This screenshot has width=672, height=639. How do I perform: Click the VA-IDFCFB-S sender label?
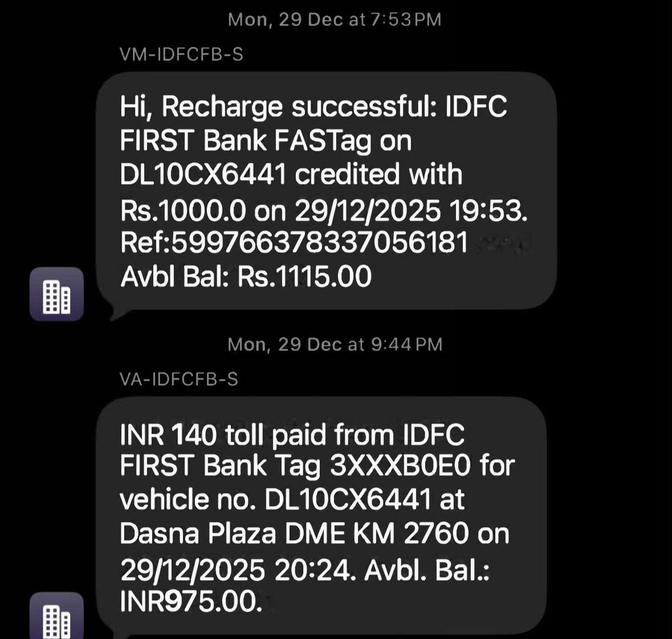tap(179, 380)
